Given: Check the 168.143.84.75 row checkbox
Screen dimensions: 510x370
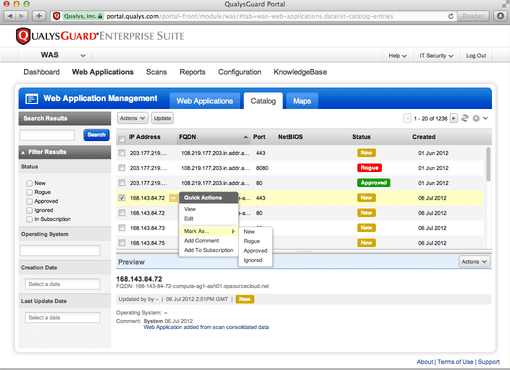Looking at the screenshot, I should [x=122, y=243].
